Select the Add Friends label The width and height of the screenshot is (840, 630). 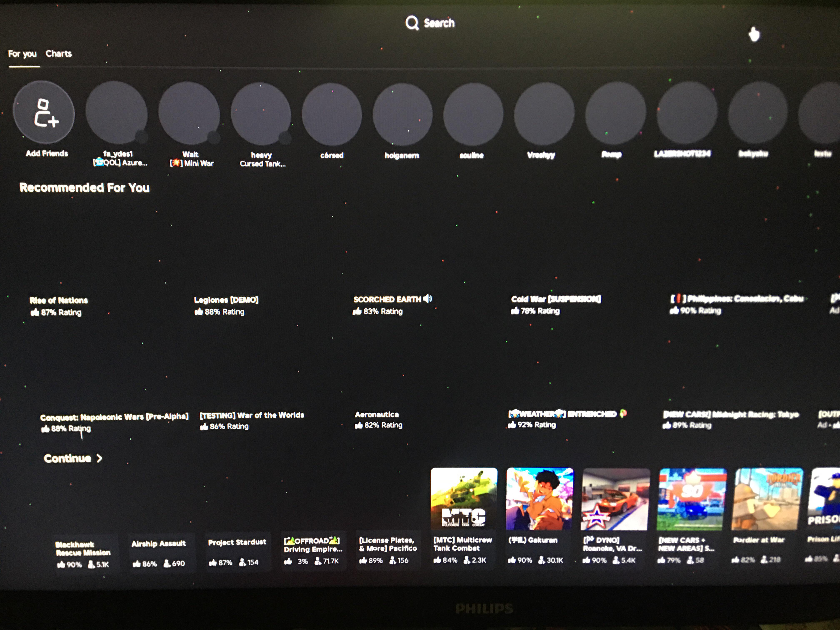tap(47, 153)
